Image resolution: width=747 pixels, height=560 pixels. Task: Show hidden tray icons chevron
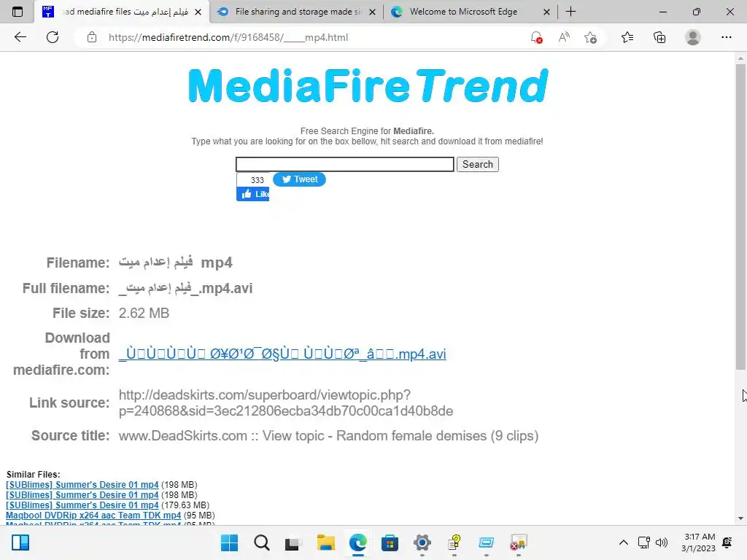(x=623, y=542)
